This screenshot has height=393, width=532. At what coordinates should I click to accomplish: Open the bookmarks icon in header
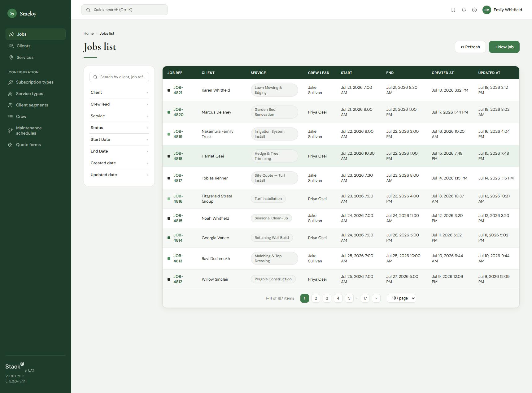[453, 10]
